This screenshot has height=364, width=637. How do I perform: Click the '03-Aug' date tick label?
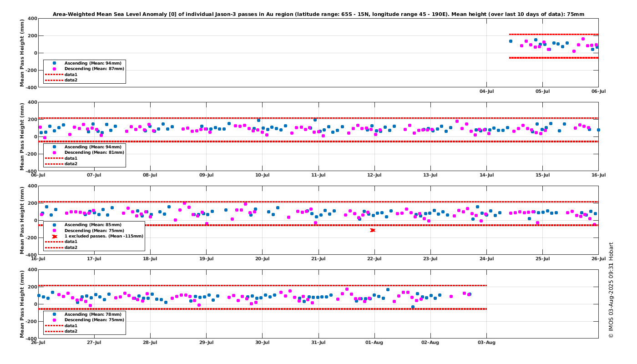(487, 343)
